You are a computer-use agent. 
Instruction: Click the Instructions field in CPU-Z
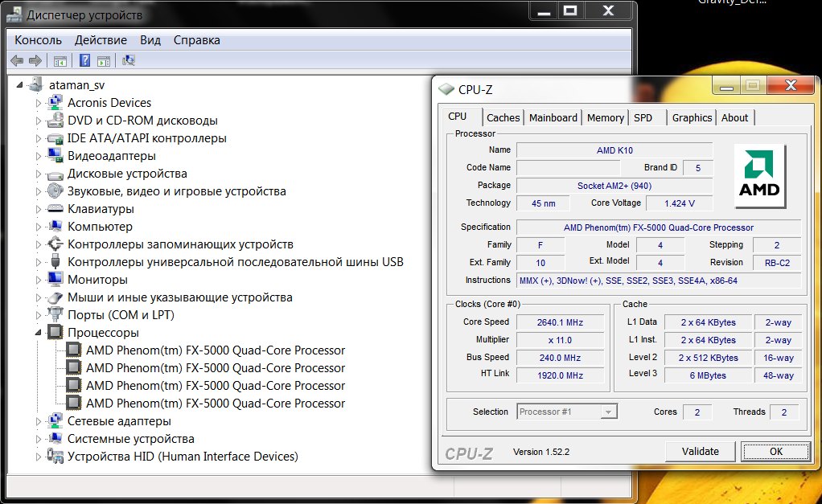(x=659, y=281)
